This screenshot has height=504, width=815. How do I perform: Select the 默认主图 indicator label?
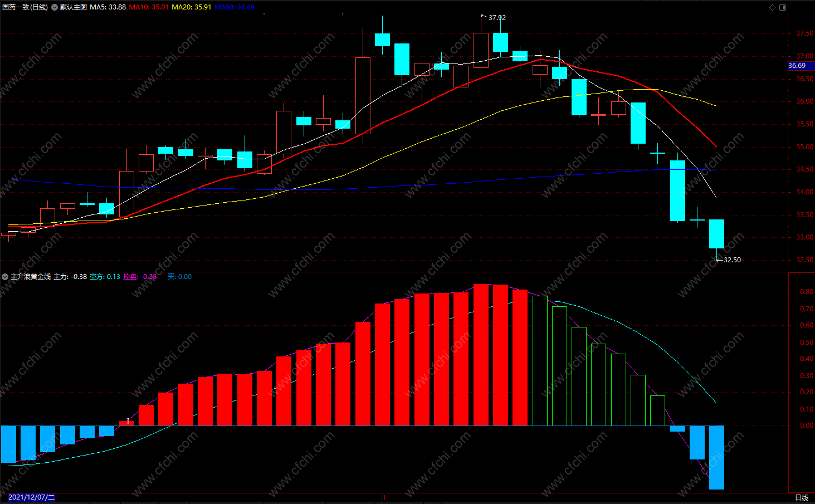tap(74, 7)
